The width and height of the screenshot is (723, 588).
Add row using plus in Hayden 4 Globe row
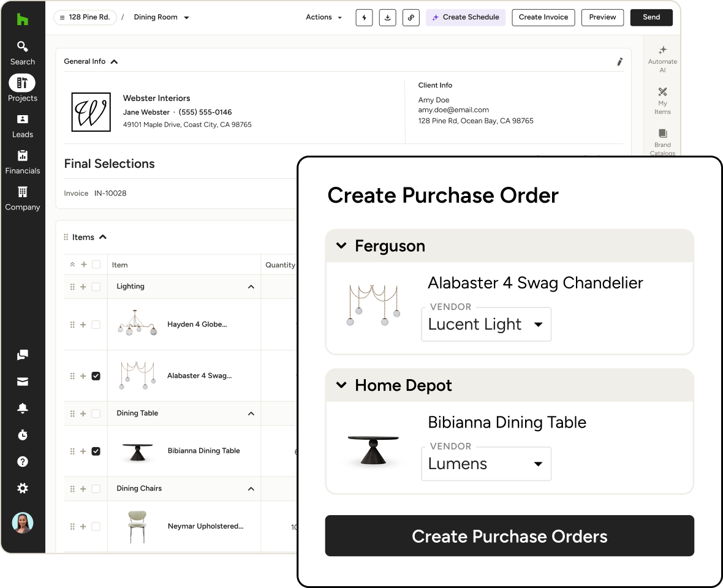pos(83,325)
